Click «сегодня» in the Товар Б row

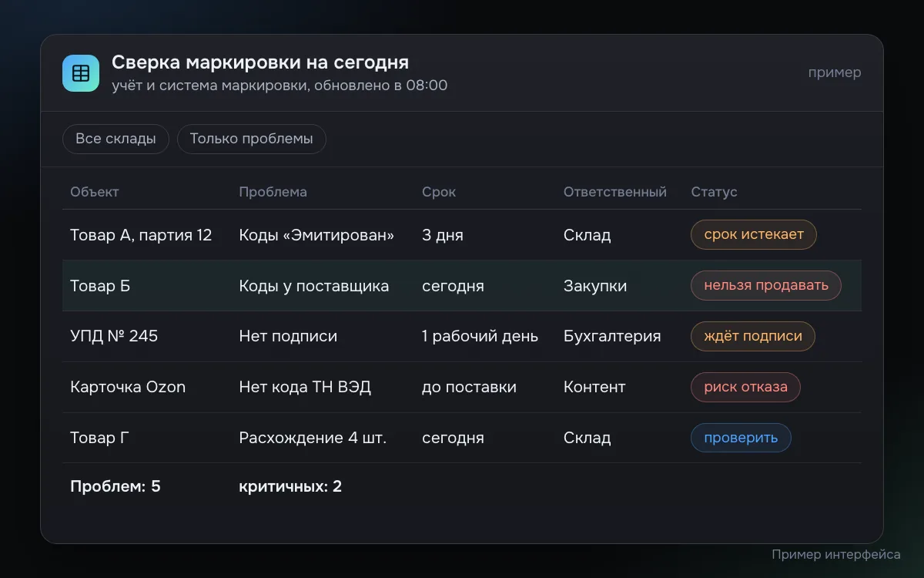[453, 286]
